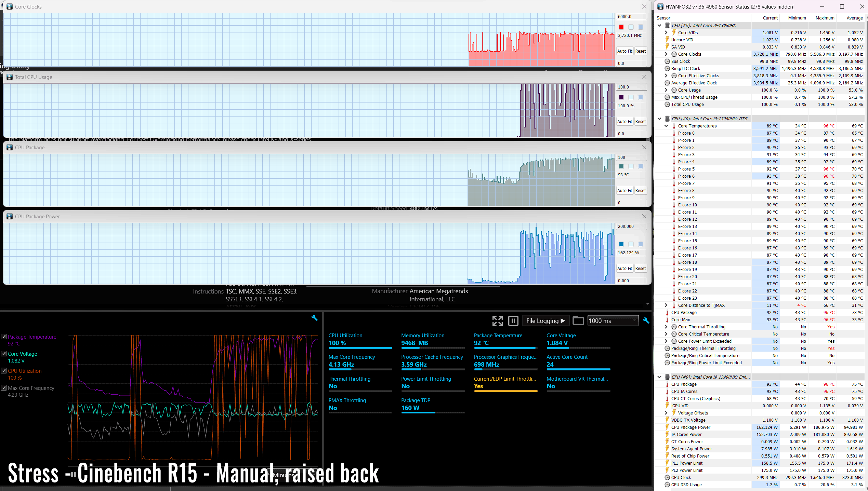Click the dark purple swatch in Total CPU Usage graph

(621, 98)
